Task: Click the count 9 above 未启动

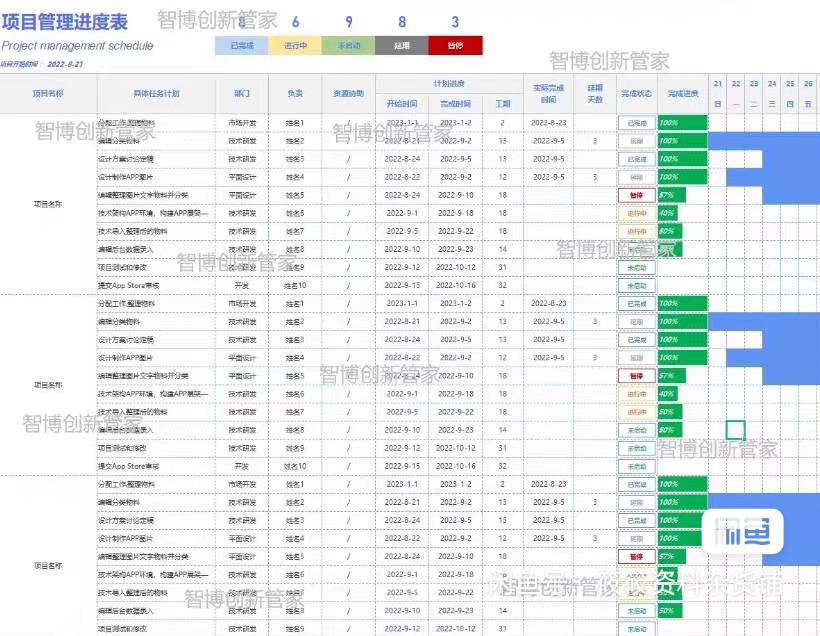Action: coord(349,22)
